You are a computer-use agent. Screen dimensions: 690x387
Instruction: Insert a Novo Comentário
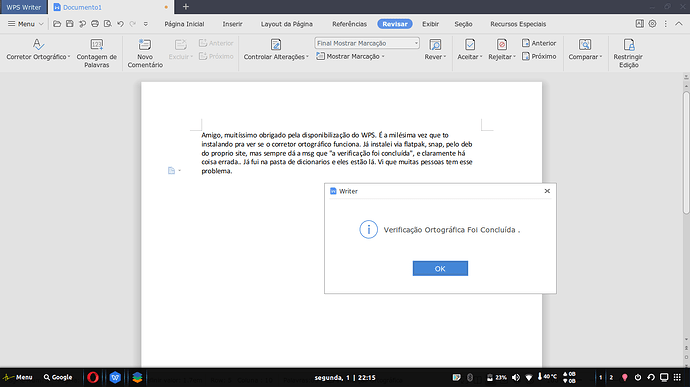(x=145, y=53)
